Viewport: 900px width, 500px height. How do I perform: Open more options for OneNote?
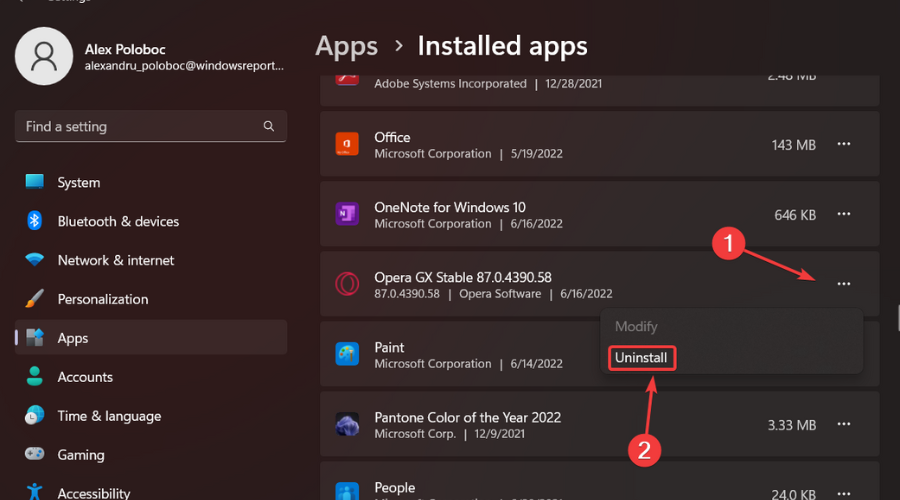point(844,214)
